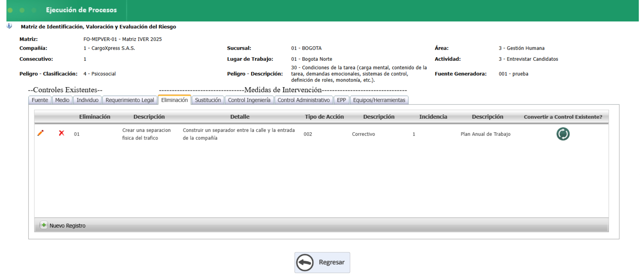Click the '3 - Entrevistar Candidatos' activity value
Image resolution: width=644 pixels, height=276 pixels.
(x=529, y=59)
